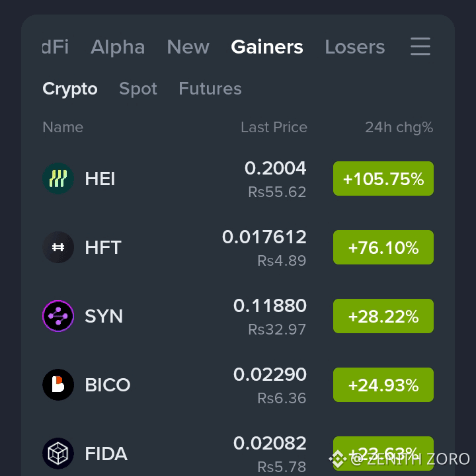476x476 pixels.
Task: Tap the HFT coin logo
Action: point(58,247)
